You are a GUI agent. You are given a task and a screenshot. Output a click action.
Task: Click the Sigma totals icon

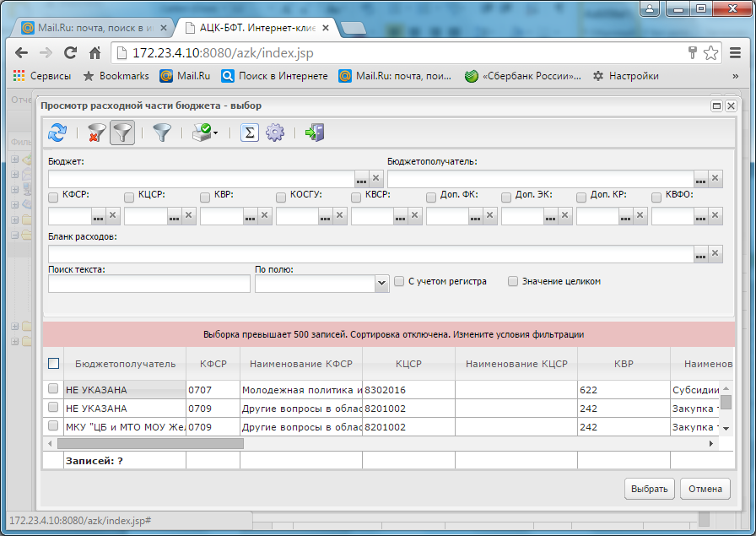(x=249, y=133)
